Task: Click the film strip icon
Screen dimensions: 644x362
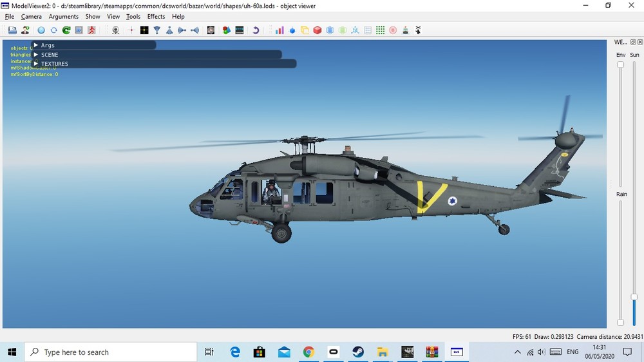Action: (x=240, y=30)
